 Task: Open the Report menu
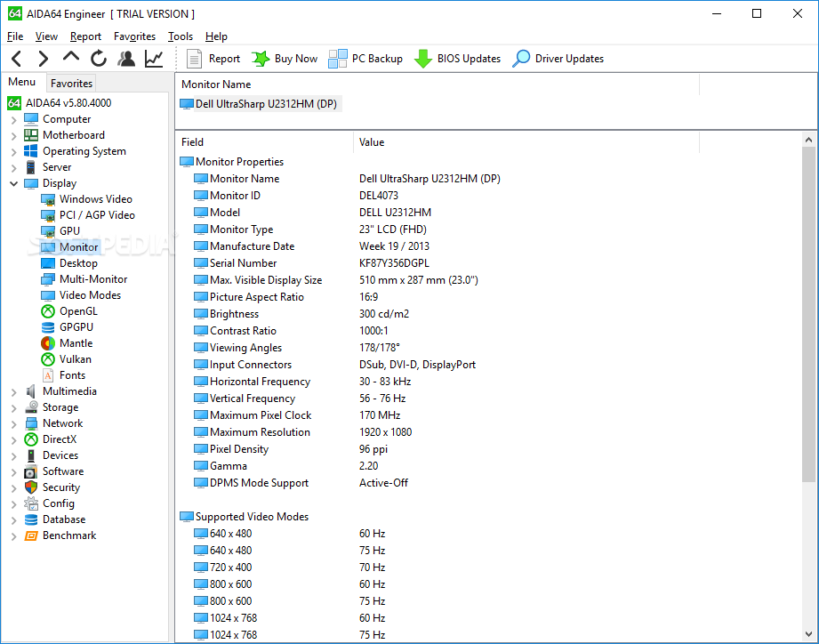(x=85, y=36)
